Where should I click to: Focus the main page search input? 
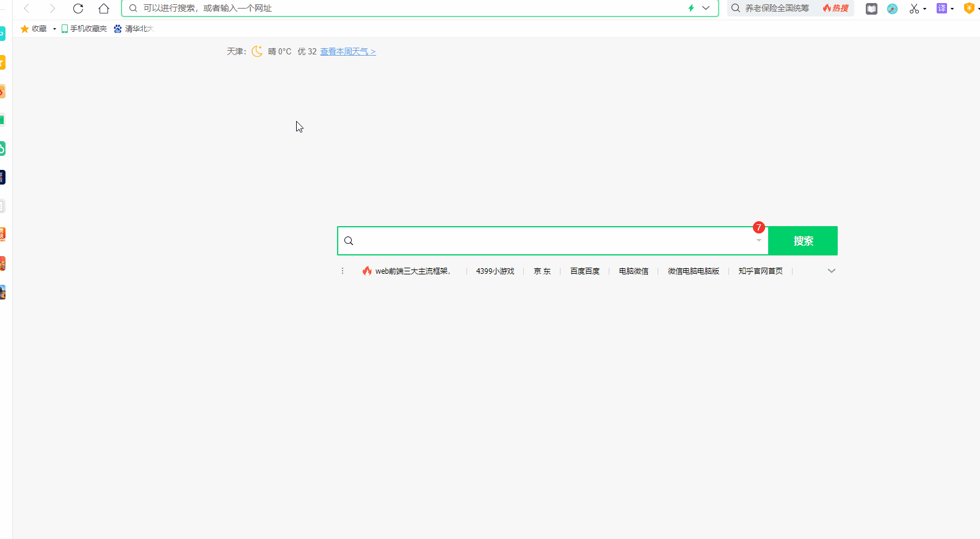pos(553,241)
